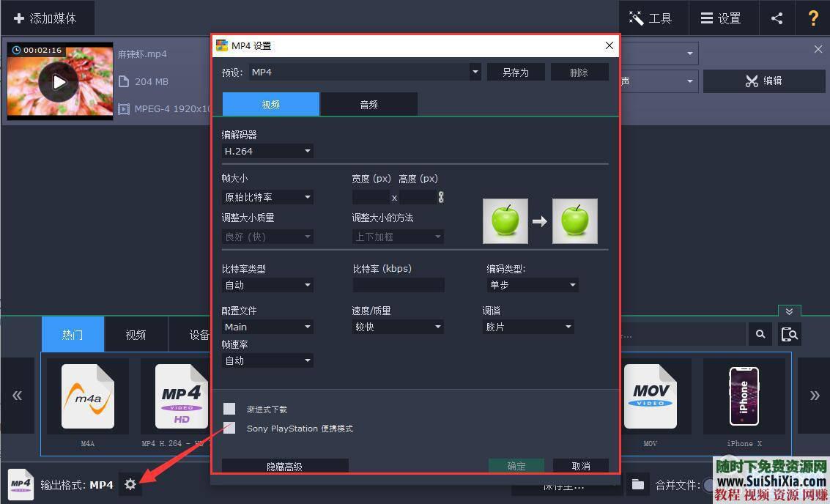
Task: Enable 渐进式下载 checkbox
Action: click(229, 409)
